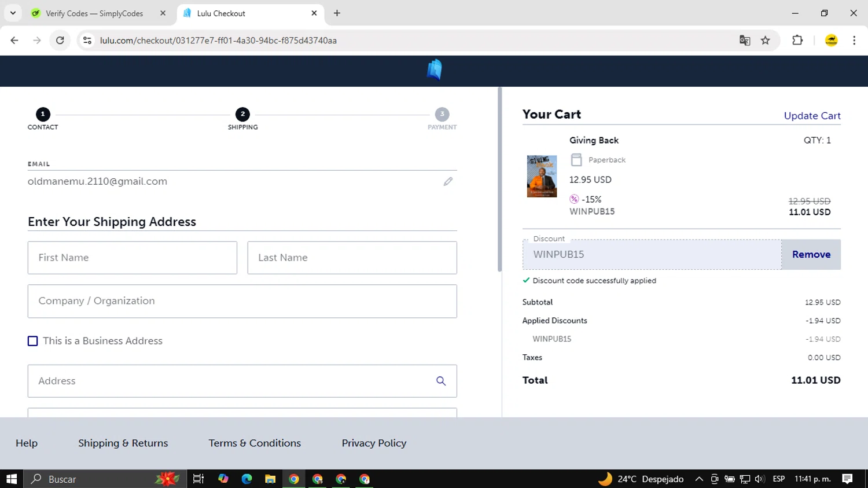Image resolution: width=868 pixels, height=488 pixels.
Task: Click Update Cart link
Action: 812,116
